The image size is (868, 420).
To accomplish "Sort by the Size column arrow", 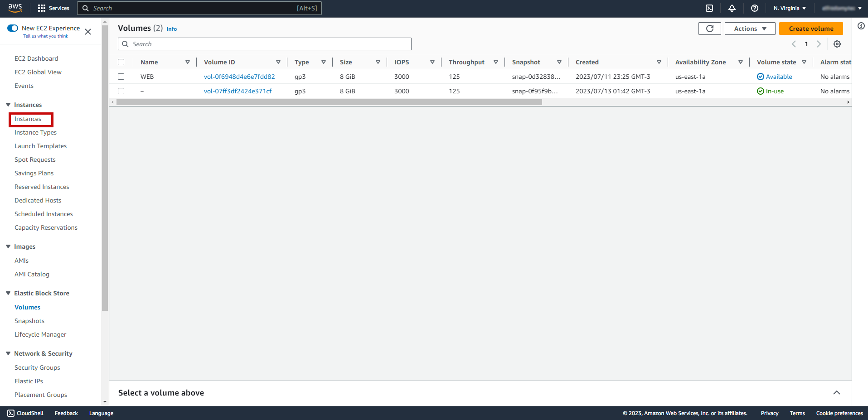I will (x=378, y=62).
